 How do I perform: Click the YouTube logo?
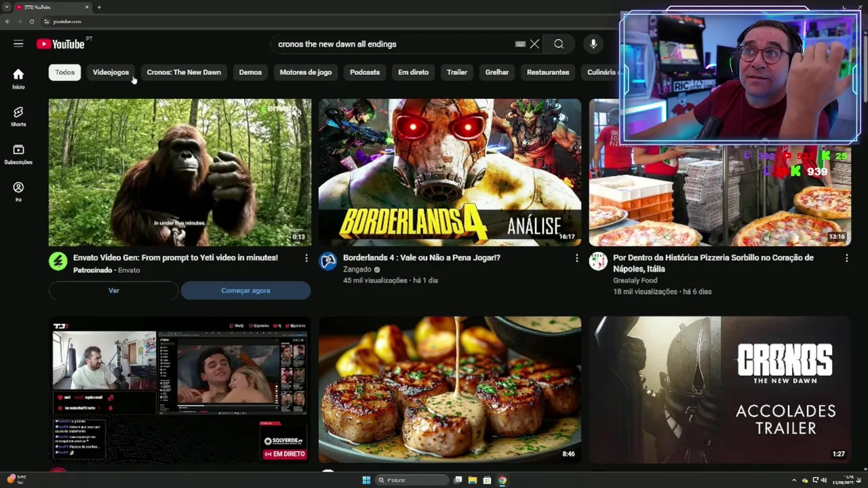point(60,44)
